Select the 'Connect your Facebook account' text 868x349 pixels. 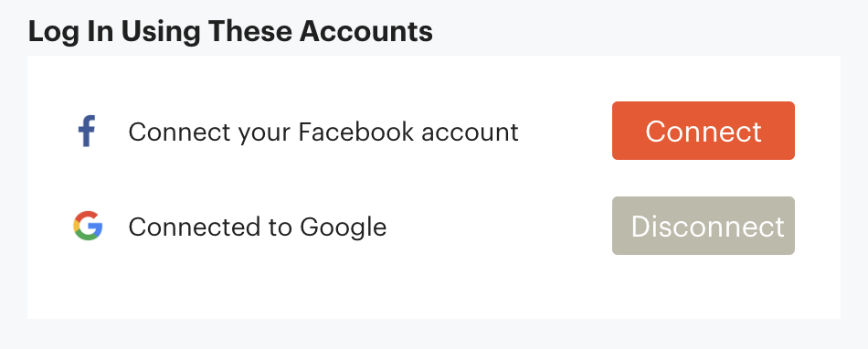[x=323, y=132]
